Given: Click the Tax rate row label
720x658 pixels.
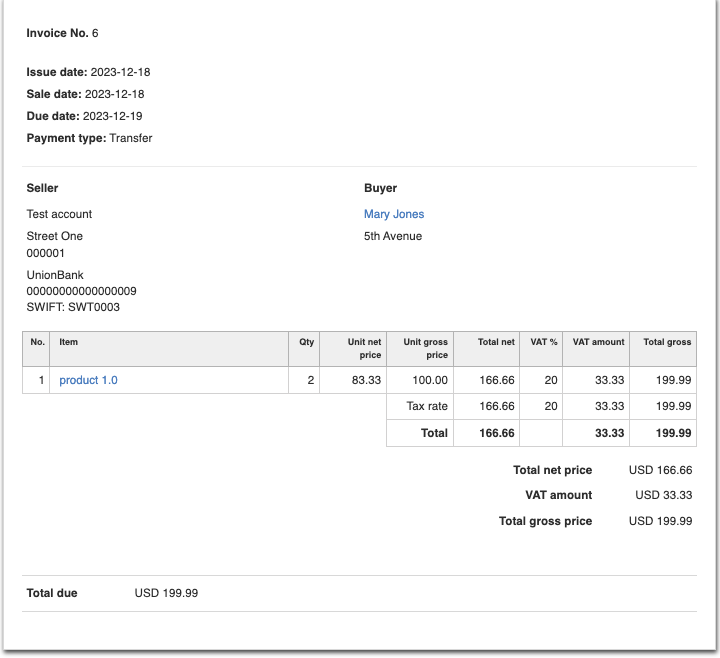Looking at the screenshot, I should click(x=427, y=406).
